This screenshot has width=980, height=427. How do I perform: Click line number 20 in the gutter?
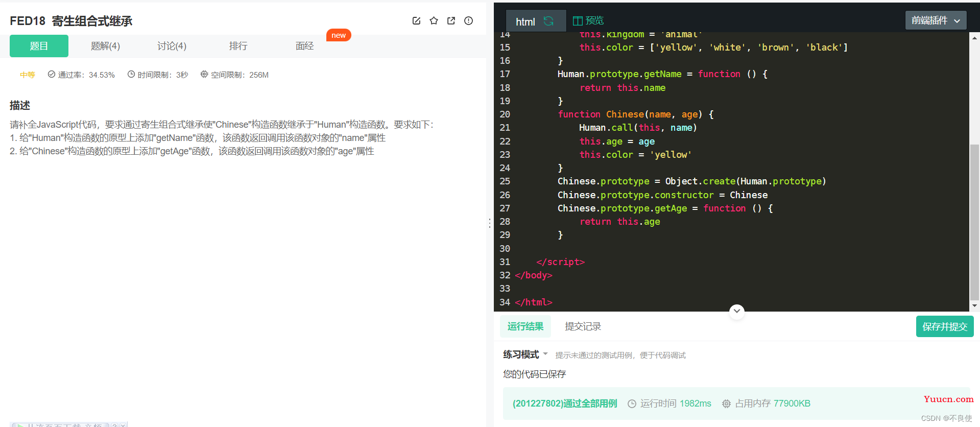click(505, 114)
